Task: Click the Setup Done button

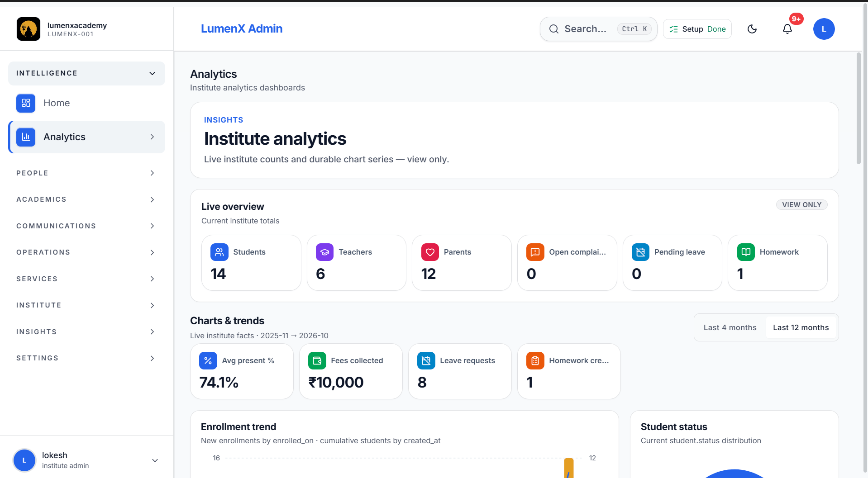Action: coord(697,29)
